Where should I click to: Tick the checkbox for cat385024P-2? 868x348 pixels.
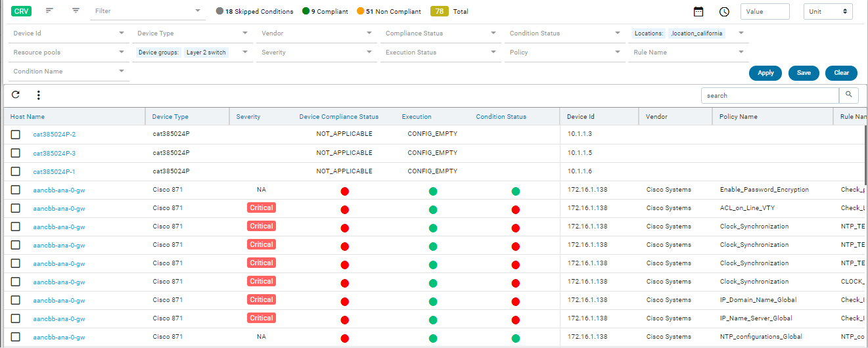tap(16, 135)
